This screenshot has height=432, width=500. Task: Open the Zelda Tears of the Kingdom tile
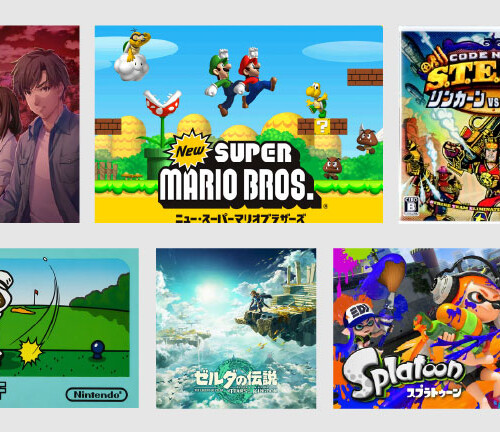(236, 328)
